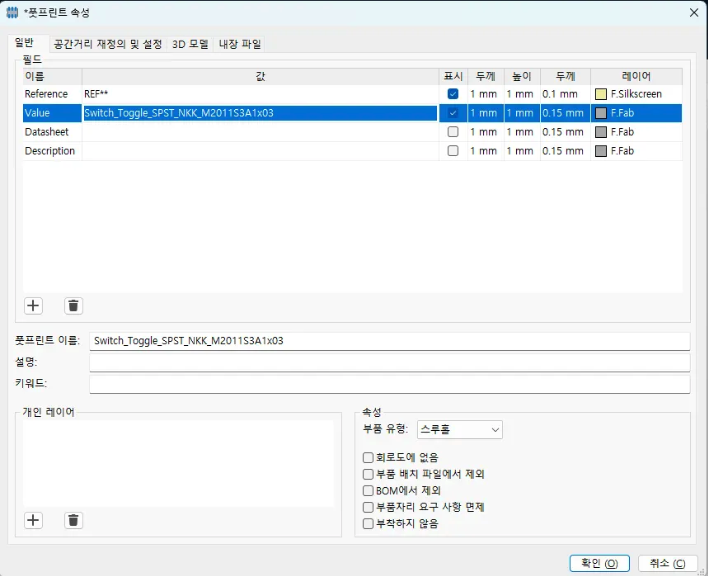Click the 설명 input field

[x=389, y=362]
